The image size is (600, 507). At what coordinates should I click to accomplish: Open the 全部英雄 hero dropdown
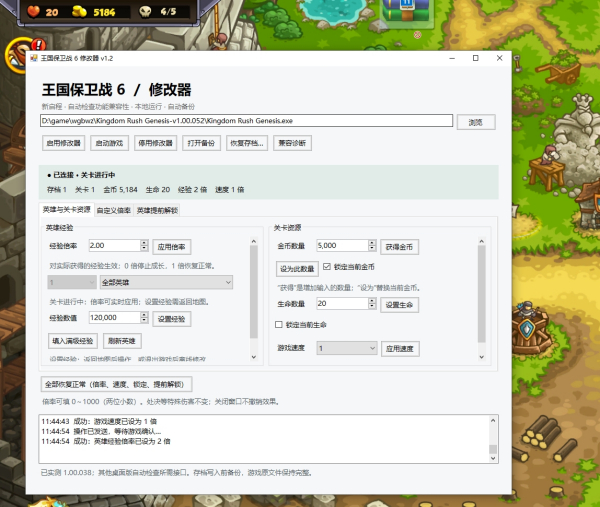pos(166,282)
